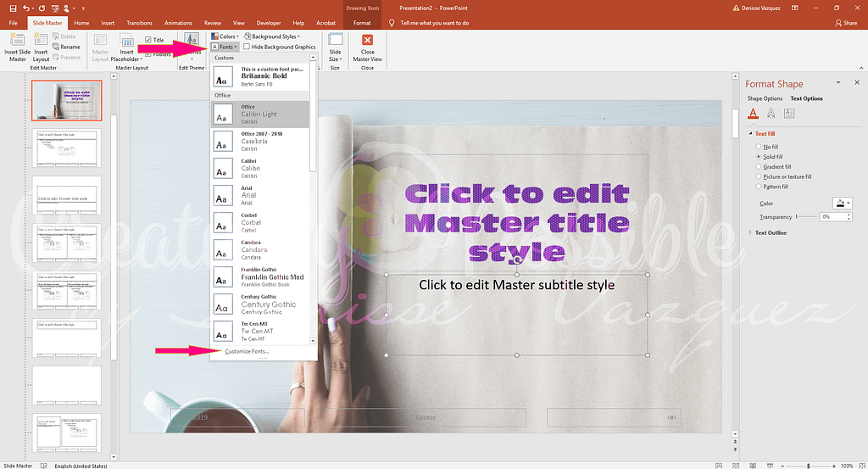Save the presentation from quick access toolbar
Viewport: 868px width, 469px height.
coord(13,8)
